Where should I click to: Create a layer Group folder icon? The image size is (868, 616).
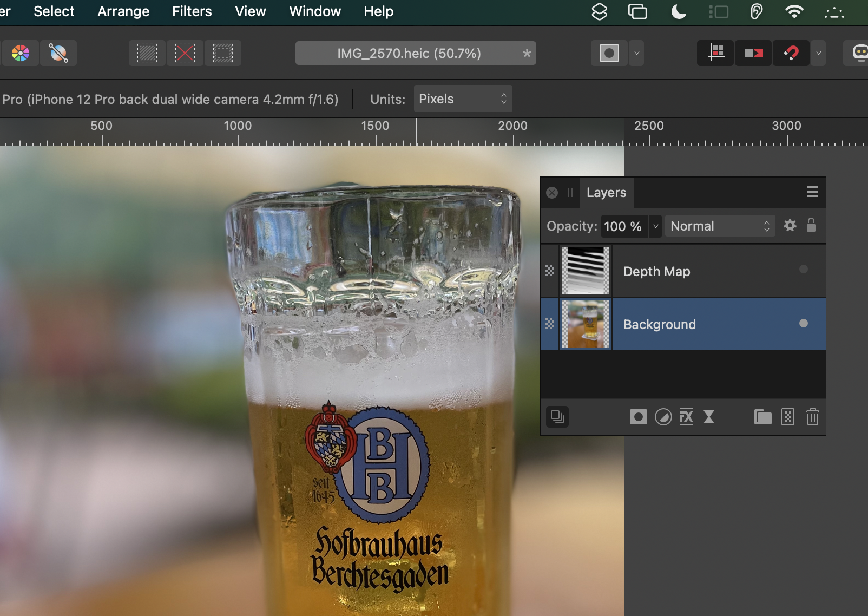pos(763,417)
